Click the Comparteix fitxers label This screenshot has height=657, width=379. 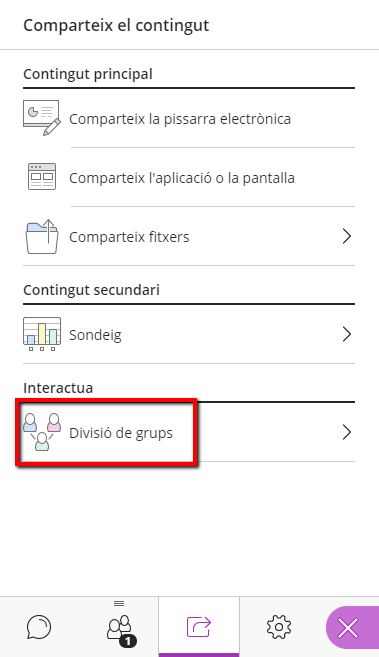click(x=129, y=237)
